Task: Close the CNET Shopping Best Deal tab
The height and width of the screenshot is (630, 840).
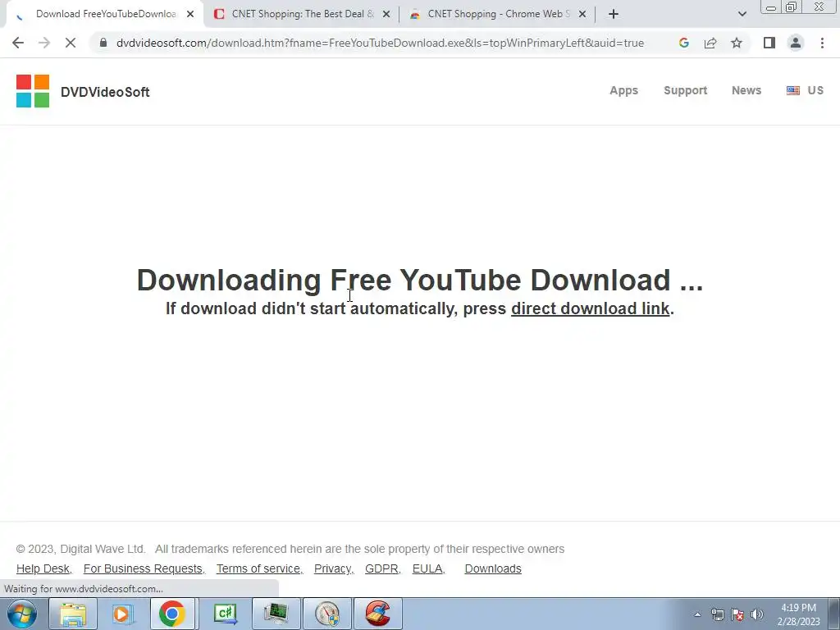Action: point(386,14)
